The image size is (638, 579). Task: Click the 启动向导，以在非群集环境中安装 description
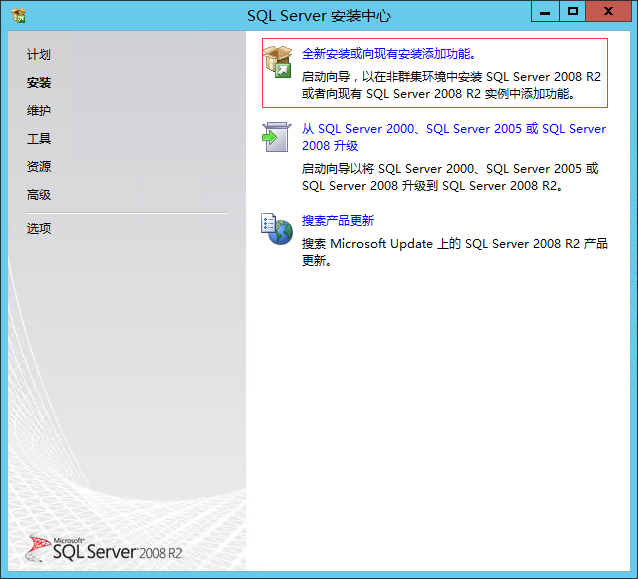pyautogui.click(x=451, y=85)
